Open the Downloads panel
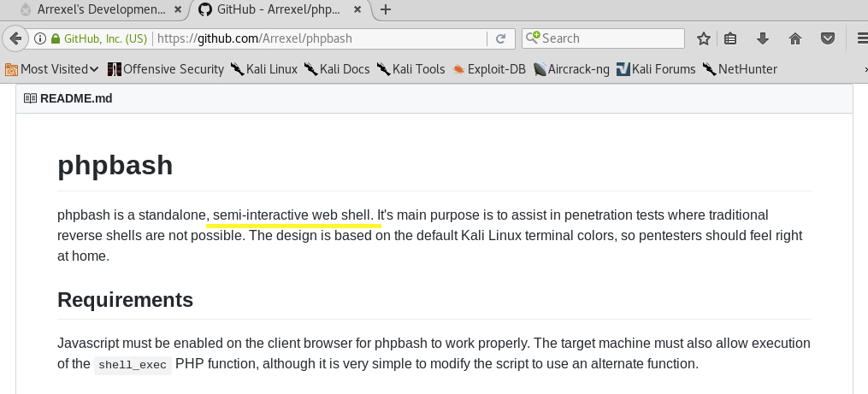The height and width of the screenshot is (394, 868). click(762, 38)
